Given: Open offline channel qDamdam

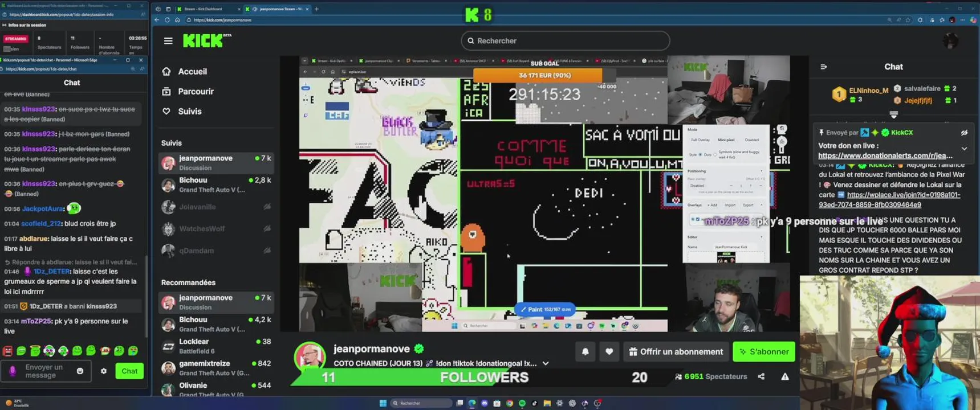Looking at the screenshot, I should pos(216,251).
